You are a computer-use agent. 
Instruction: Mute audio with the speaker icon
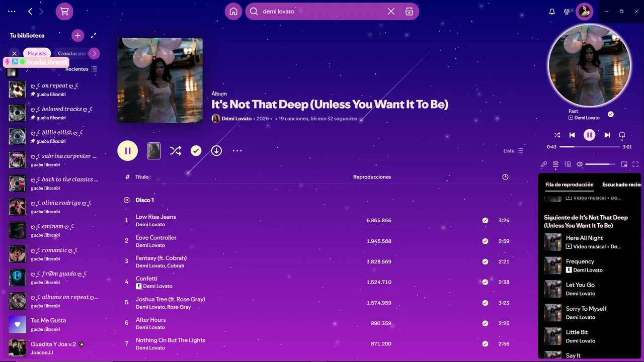[x=580, y=164]
